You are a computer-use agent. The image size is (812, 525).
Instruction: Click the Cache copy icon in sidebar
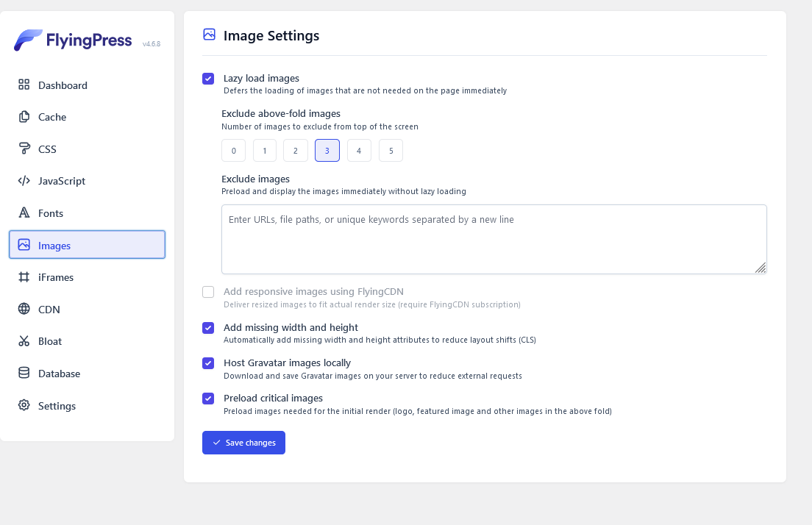[x=24, y=116]
